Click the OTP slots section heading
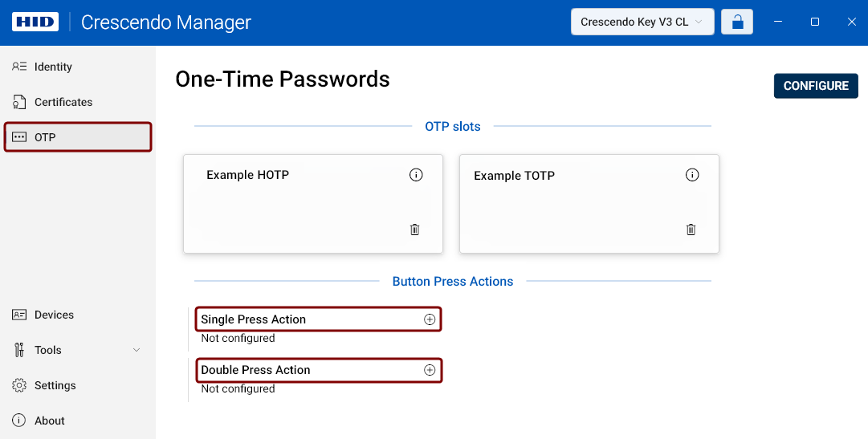This screenshot has height=439, width=868. [453, 127]
